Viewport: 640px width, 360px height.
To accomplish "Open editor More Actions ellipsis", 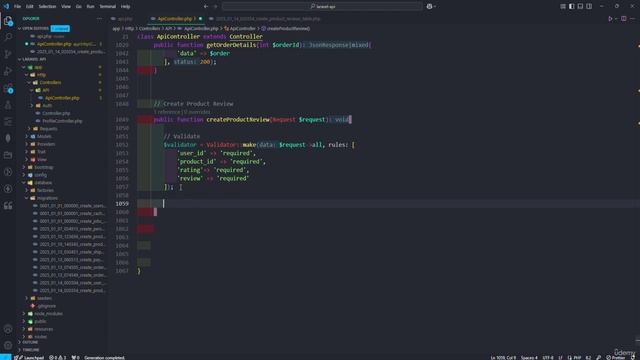I will (633, 19).
